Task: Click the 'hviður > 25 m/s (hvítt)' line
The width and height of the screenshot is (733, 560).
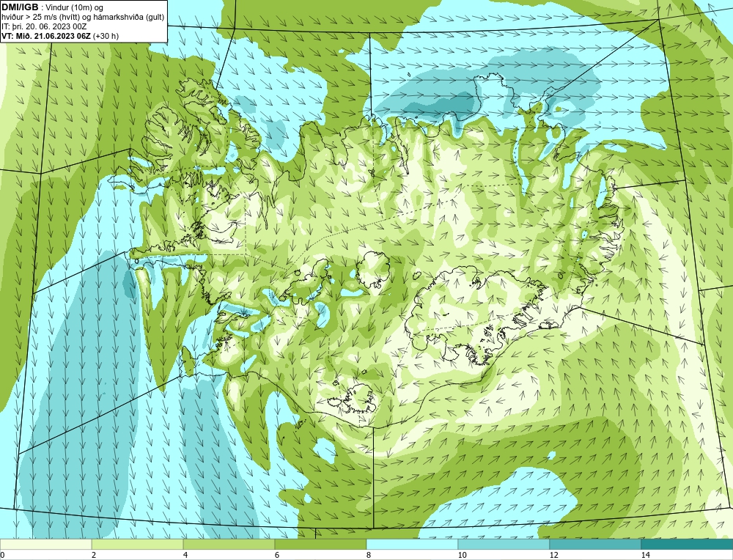Action: point(40,18)
